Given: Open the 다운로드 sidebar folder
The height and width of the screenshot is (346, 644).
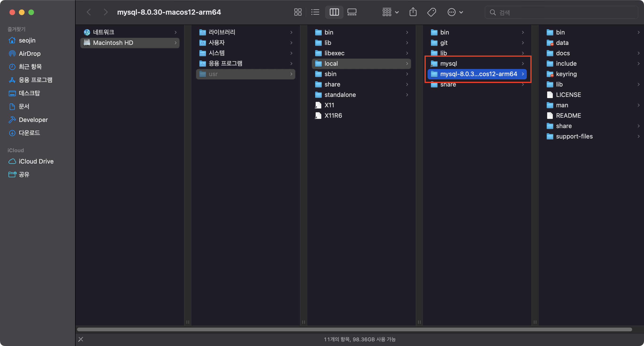Looking at the screenshot, I should click(29, 133).
